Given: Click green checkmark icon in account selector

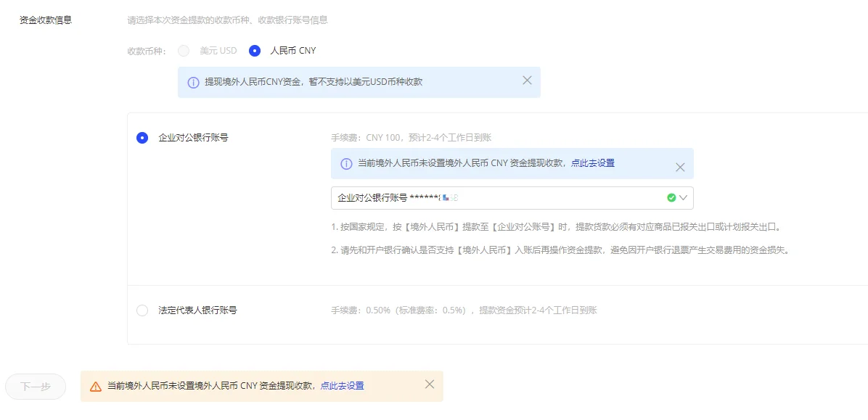Looking at the screenshot, I should click(x=671, y=197).
